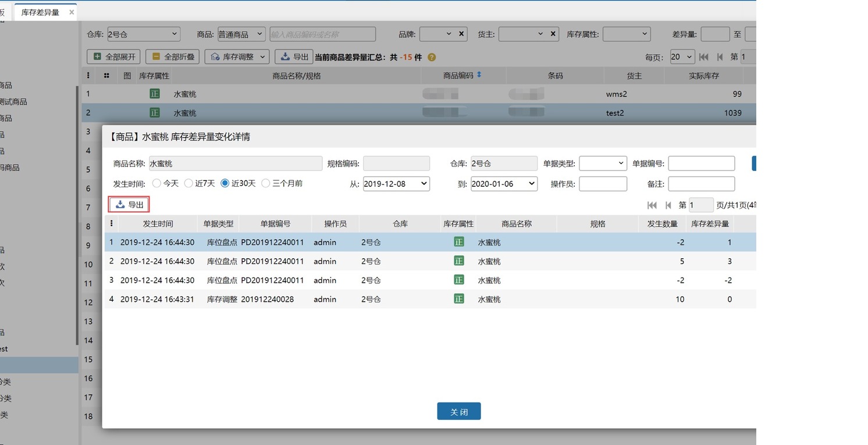Close the dialog with the 关闭 button
The height and width of the screenshot is (445, 868).
(x=459, y=411)
